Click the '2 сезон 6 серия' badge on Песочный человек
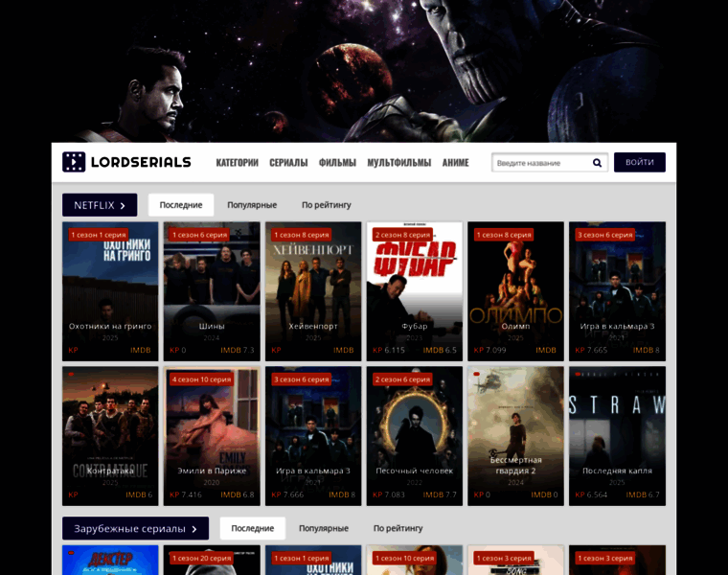 point(402,379)
